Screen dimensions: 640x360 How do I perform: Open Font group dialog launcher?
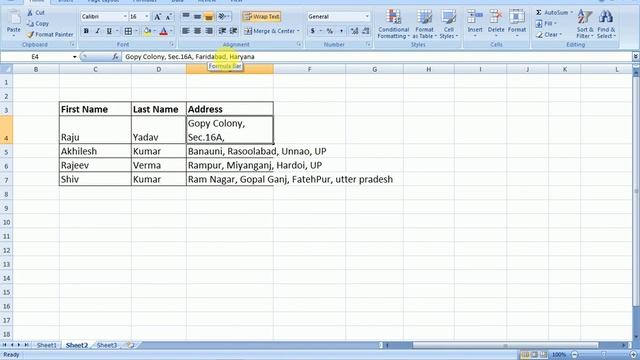coord(171,44)
